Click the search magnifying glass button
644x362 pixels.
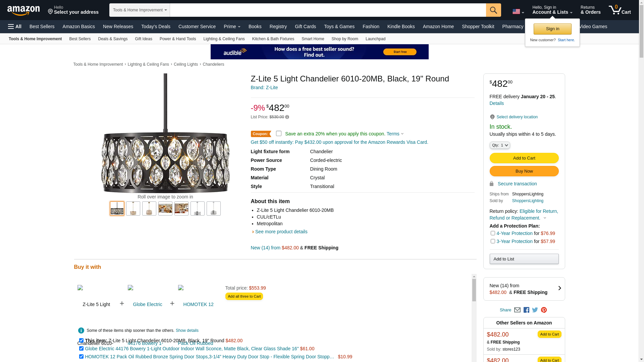tap(493, 10)
